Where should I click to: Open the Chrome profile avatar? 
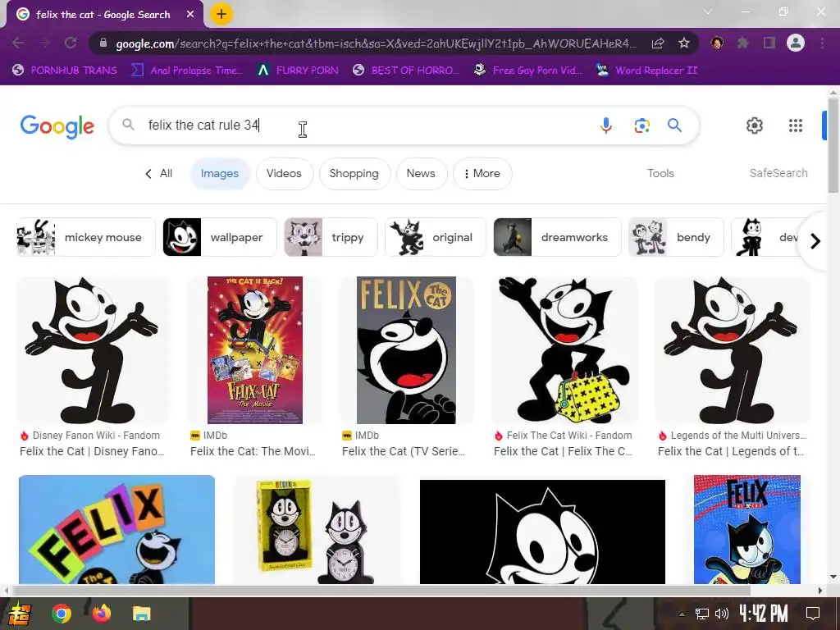click(x=796, y=43)
